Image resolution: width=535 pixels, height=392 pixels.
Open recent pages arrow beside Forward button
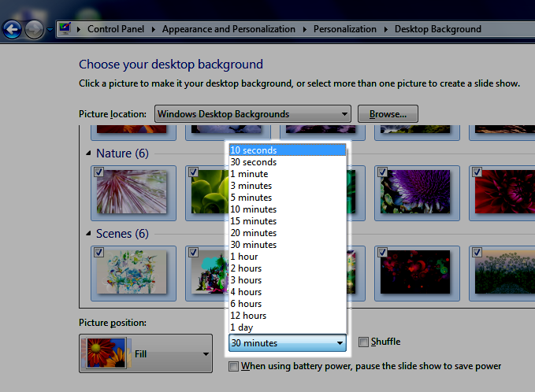pyautogui.click(x=50, y=30)
